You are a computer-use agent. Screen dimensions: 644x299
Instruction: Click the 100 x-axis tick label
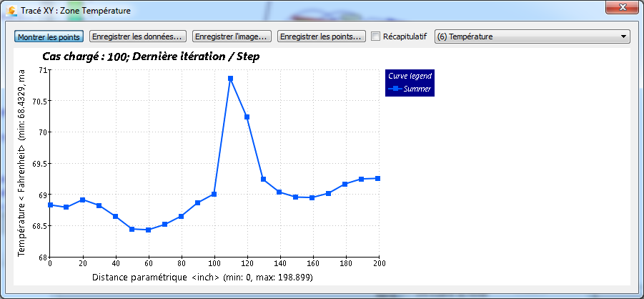pyautogui.click(x=214, y=263)
